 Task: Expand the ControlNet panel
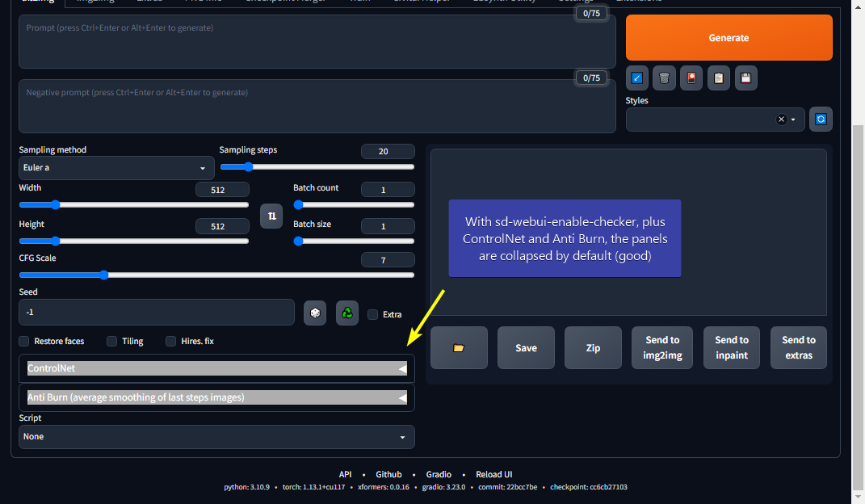(x=216, y=368)
